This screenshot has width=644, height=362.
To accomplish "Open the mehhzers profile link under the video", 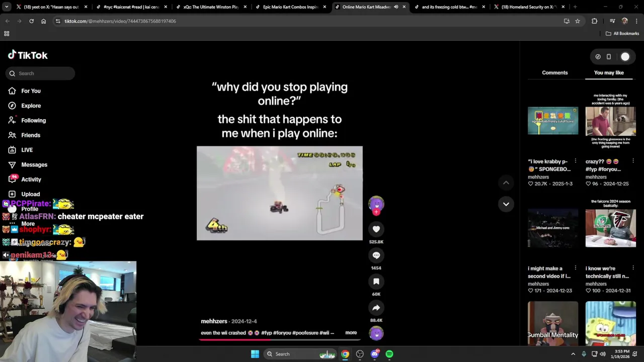I will click(214, 321).
